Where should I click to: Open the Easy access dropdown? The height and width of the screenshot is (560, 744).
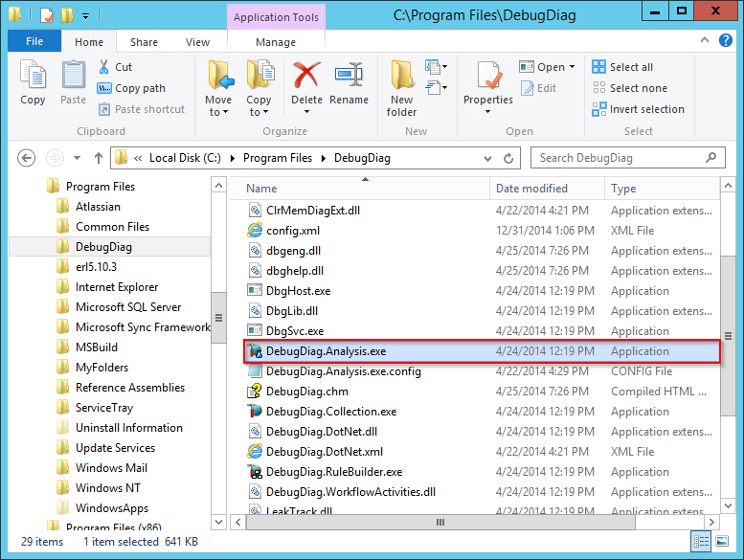tap(437, 88)
